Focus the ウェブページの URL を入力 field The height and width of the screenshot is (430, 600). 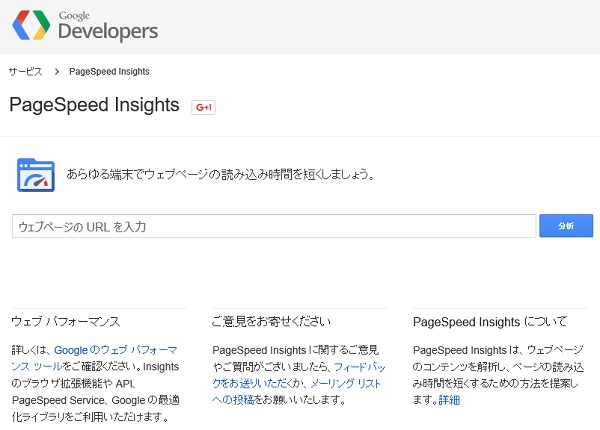[274, 226]
